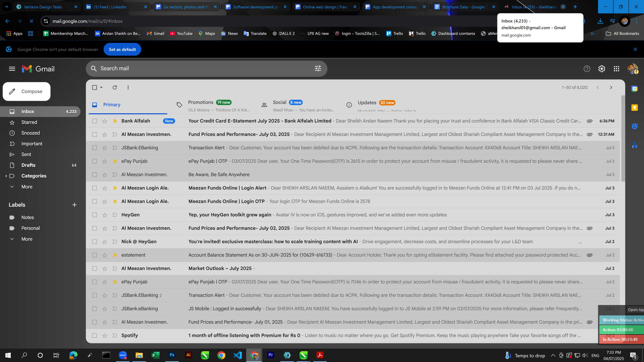Open the YouTube bookmark

[181, 34]
